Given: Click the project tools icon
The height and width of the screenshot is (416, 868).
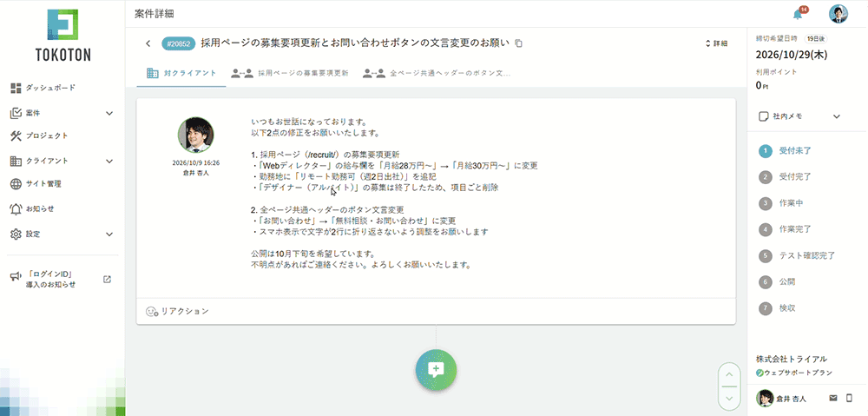Looking at the screenshot, I should tap(16, 135).
